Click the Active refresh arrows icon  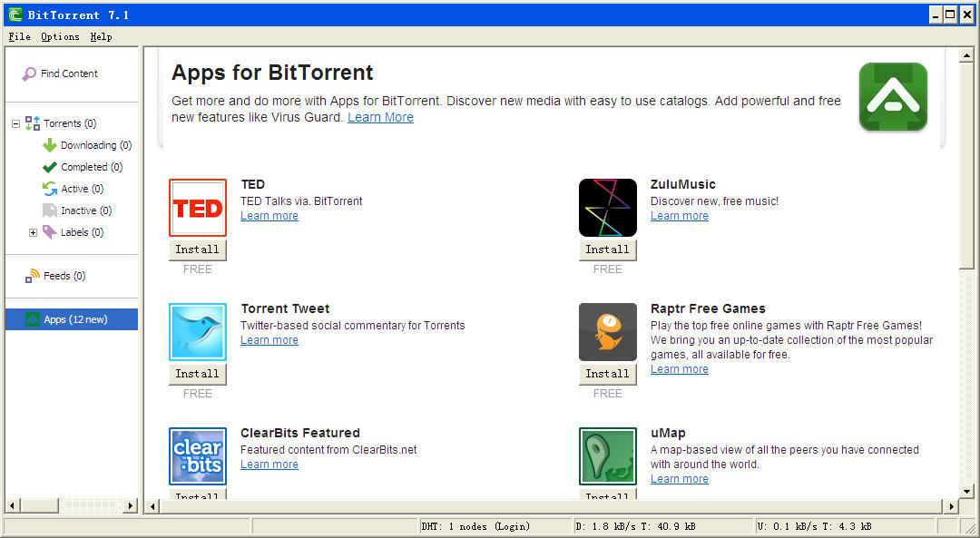[x=49, y=189]
